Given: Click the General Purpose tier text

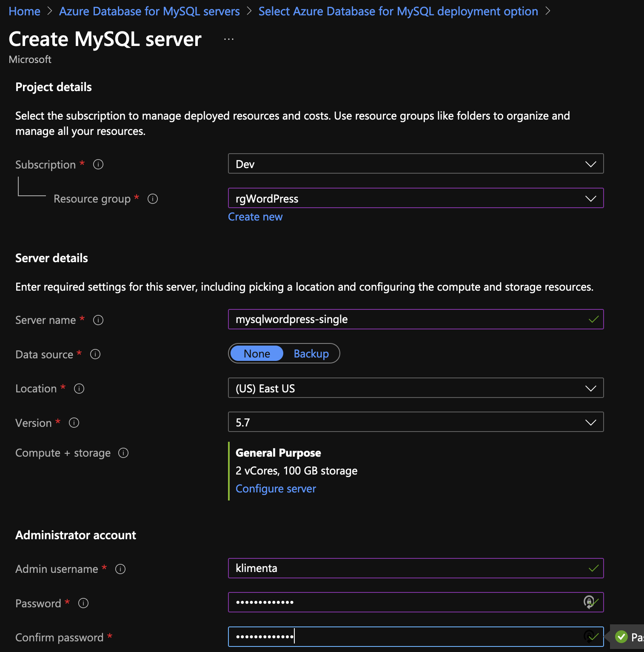Looking at the screenshot, I should click(278, 453).
